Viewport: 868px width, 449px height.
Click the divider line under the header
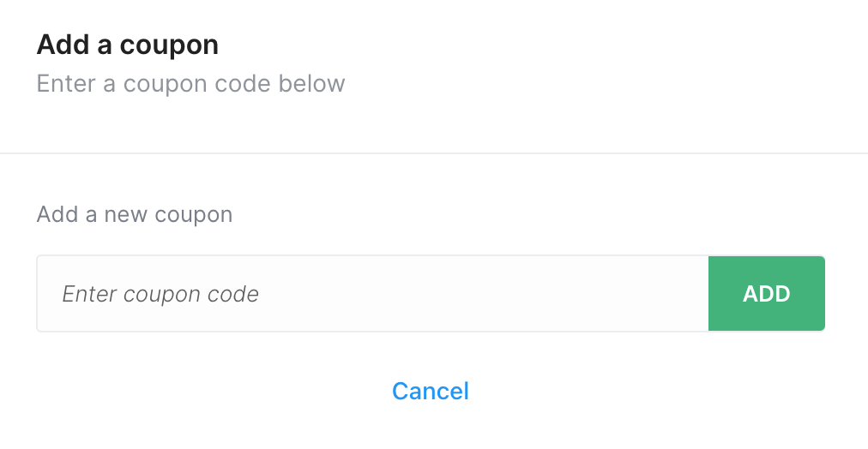pyautogui.click(x=434, y=153)
